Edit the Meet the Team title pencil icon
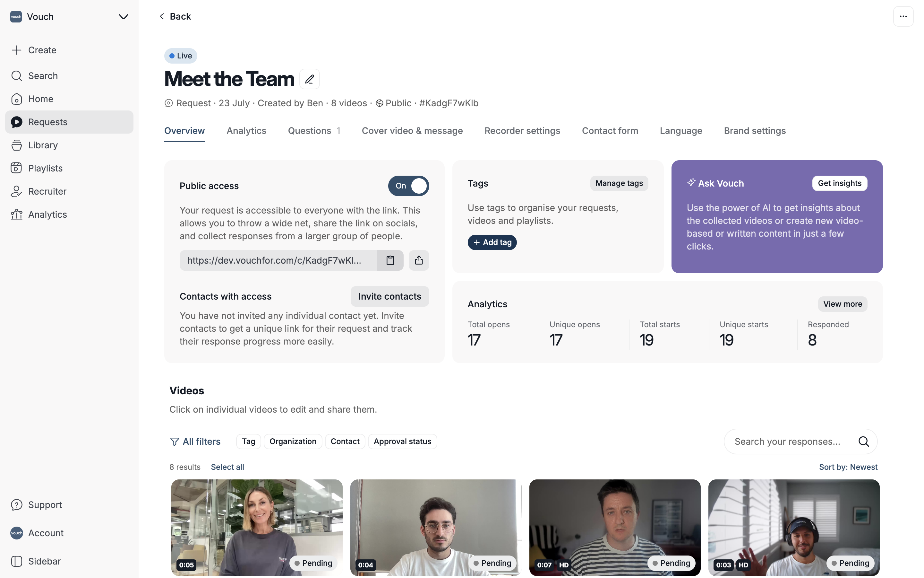 click(309, 79)
